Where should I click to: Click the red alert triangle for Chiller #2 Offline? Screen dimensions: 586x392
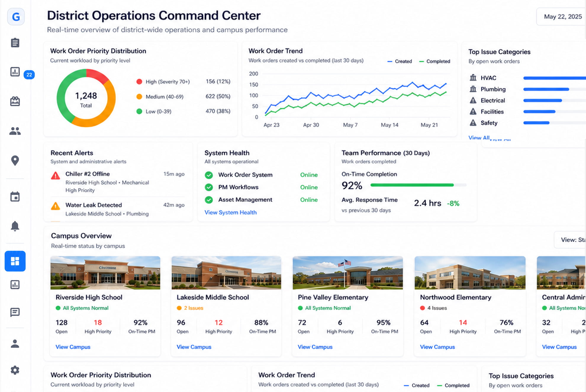point(55,176)
